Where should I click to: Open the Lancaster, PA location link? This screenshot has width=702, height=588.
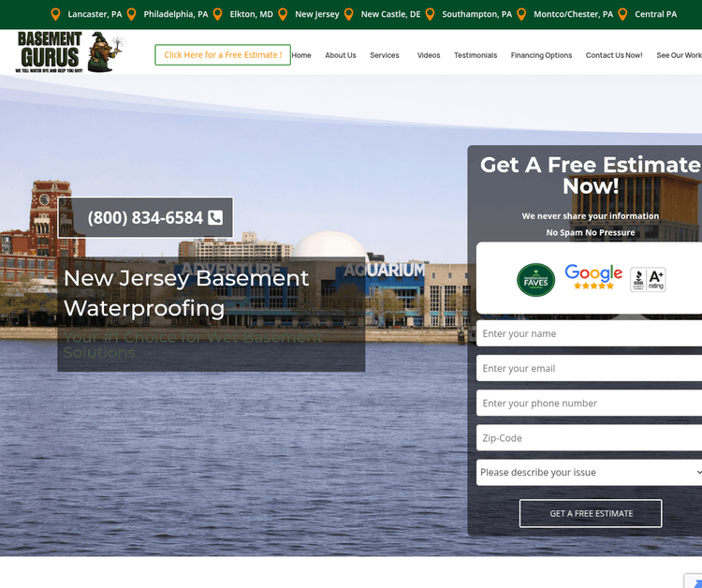click(95, 14)
